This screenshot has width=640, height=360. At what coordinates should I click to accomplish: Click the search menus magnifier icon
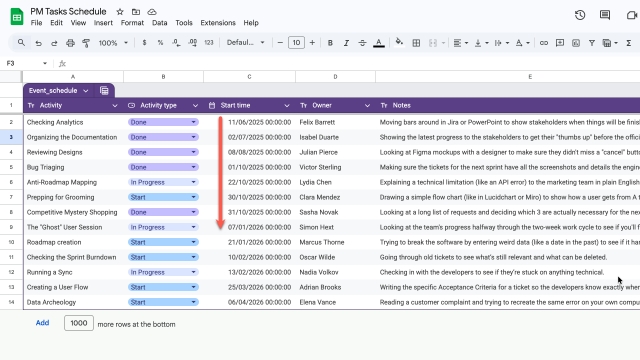[21, 42]
